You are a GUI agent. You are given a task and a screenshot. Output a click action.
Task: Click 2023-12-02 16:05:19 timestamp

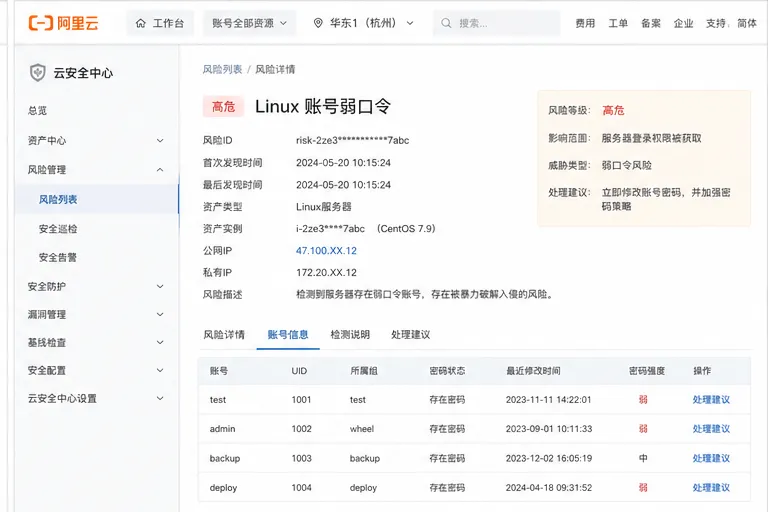pos(549,458)
